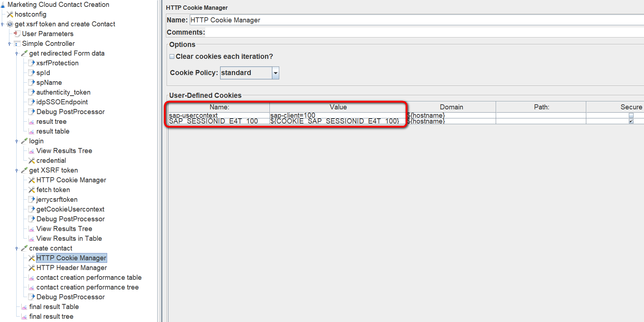Click the result tree listener icon
644x322 pixels.
32,122
